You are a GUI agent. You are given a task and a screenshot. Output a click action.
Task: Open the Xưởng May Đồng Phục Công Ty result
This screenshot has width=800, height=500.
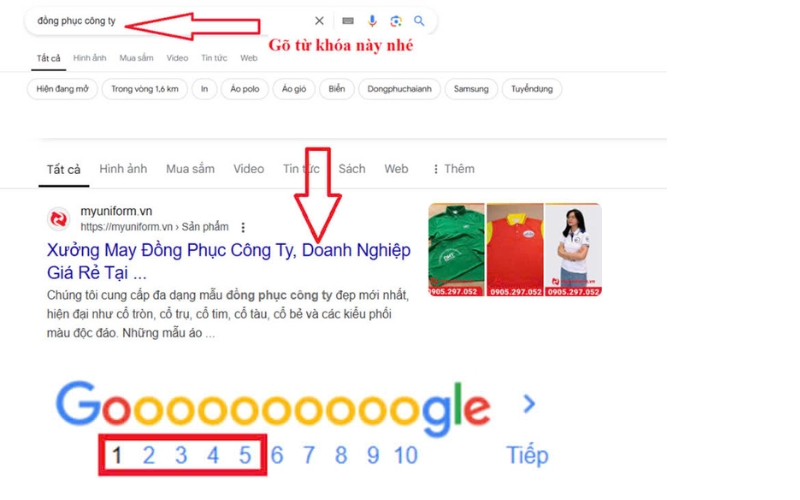[229, 261]
